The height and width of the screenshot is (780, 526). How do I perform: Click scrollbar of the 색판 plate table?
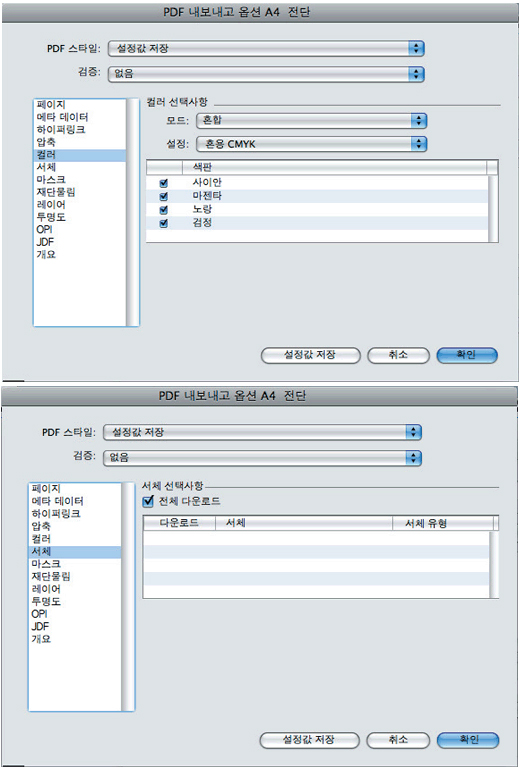pyautogui.click(x=493, y=208)
